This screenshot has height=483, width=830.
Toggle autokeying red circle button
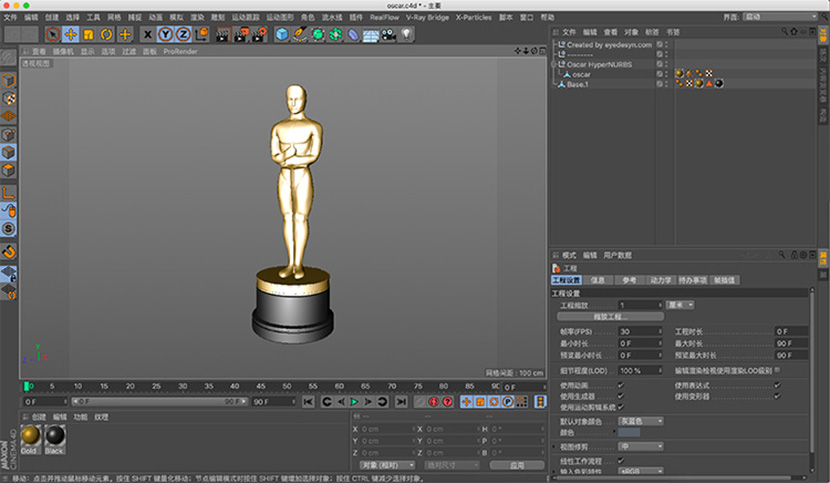[447, 402]
